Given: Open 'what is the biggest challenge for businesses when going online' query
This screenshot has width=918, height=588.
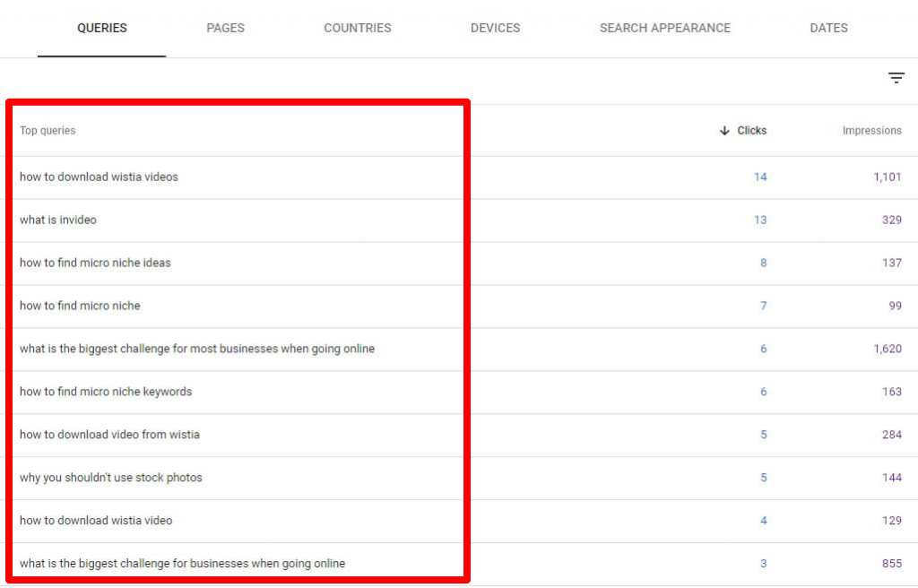Looking at the screenshot, I should [x=183, y=564].
